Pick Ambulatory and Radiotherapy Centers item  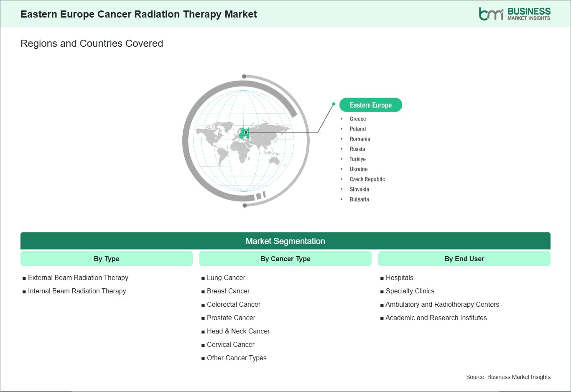click(x=442, y=305)
